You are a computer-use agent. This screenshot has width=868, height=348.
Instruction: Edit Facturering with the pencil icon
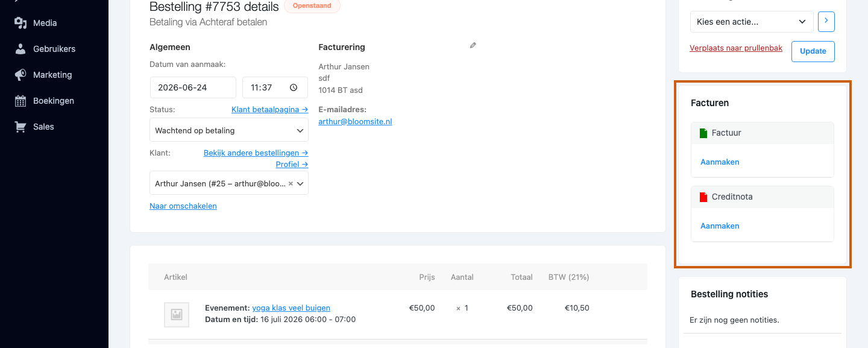473,45
